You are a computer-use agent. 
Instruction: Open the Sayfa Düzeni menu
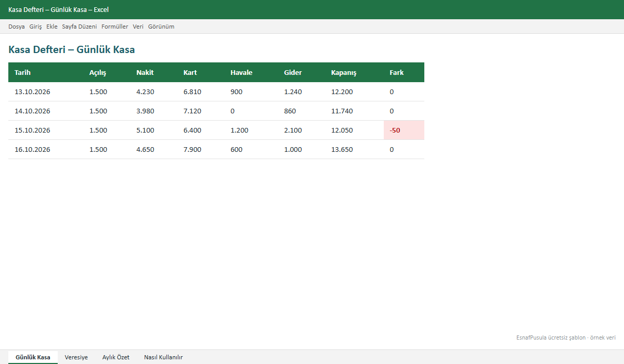pos(80,27)
